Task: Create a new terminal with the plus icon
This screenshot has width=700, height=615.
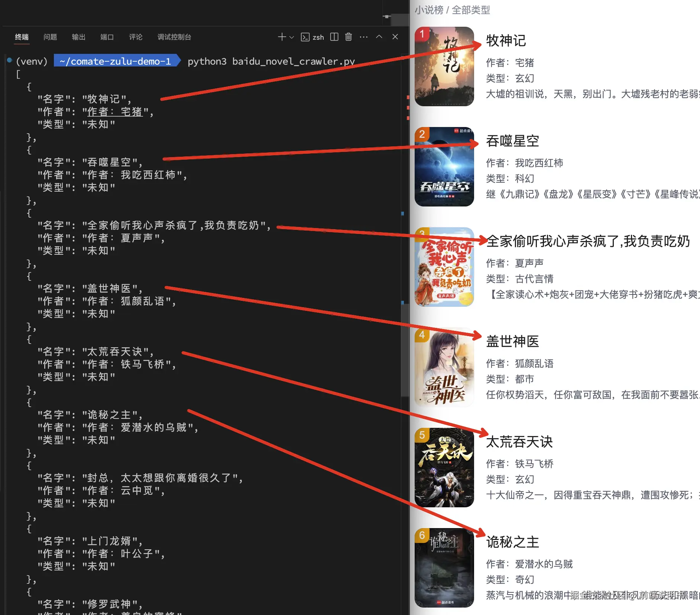Action: point(282,37)
